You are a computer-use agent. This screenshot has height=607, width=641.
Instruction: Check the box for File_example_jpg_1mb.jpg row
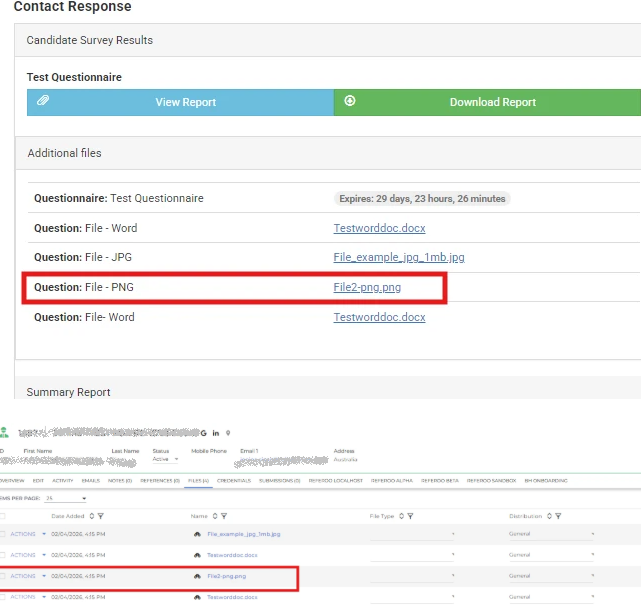click(3, 534)
